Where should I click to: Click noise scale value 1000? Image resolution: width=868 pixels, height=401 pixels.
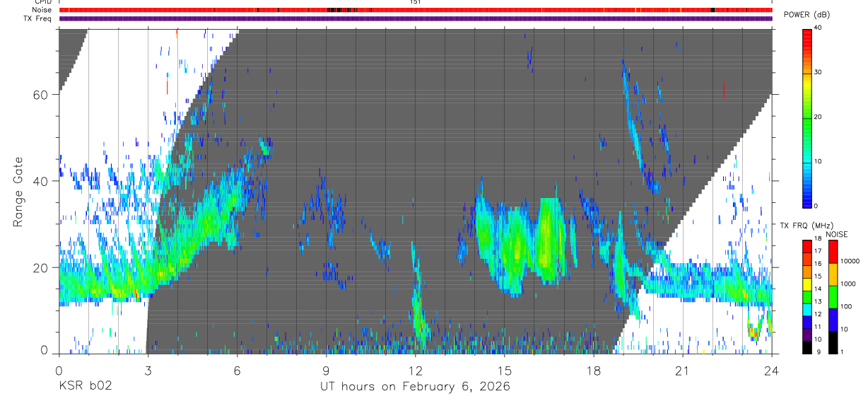pyautogui.click(x=849, y=284)
